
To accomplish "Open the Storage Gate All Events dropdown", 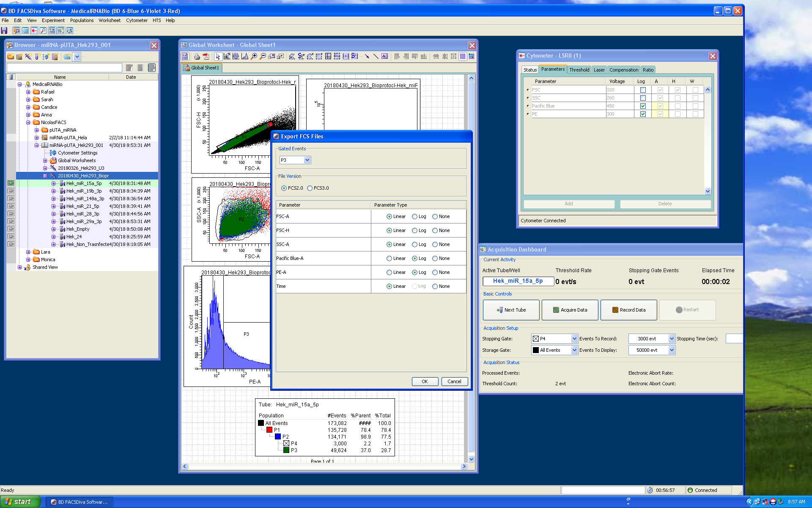I will tap(574, 350).
